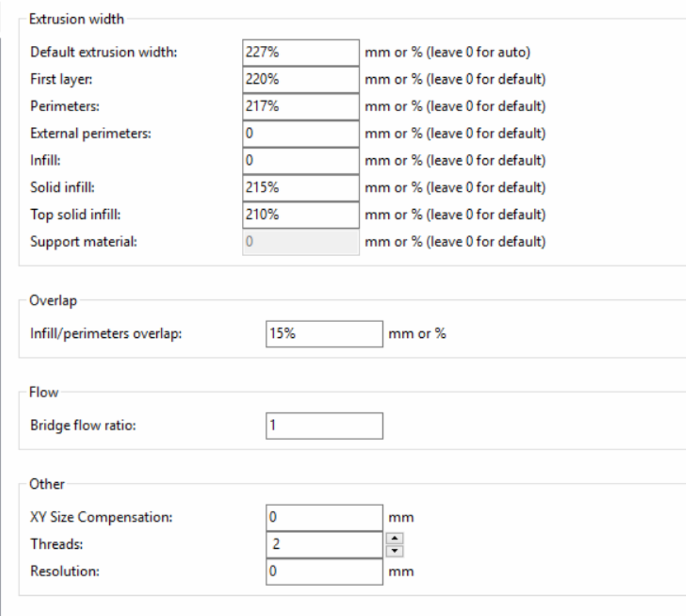686x616 pixels.
Task: Click inside the Threads number box
Action: click(324, 544)
